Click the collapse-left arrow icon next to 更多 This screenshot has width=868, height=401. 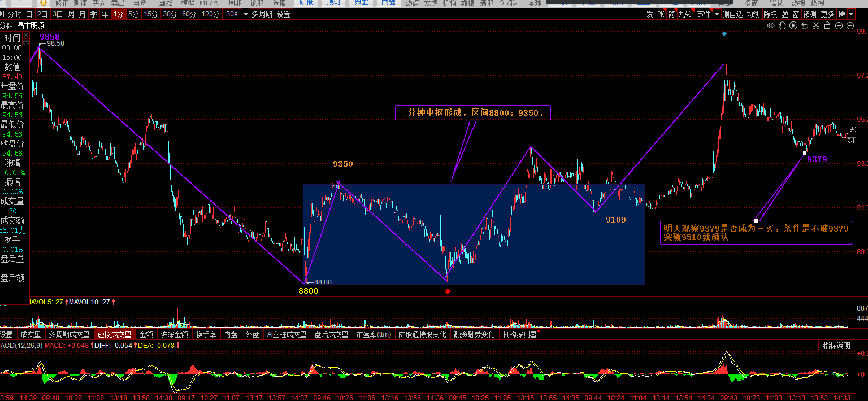tap(841, 14)
